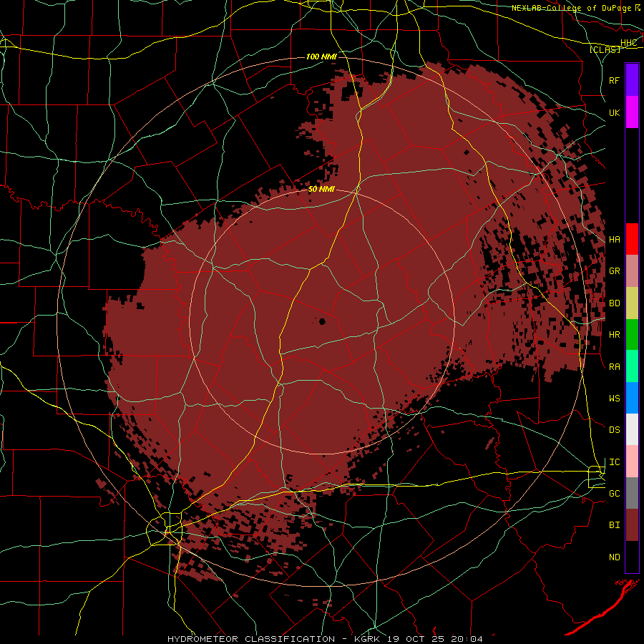Click the RF purple legend swatch

(x=632, y=80)
